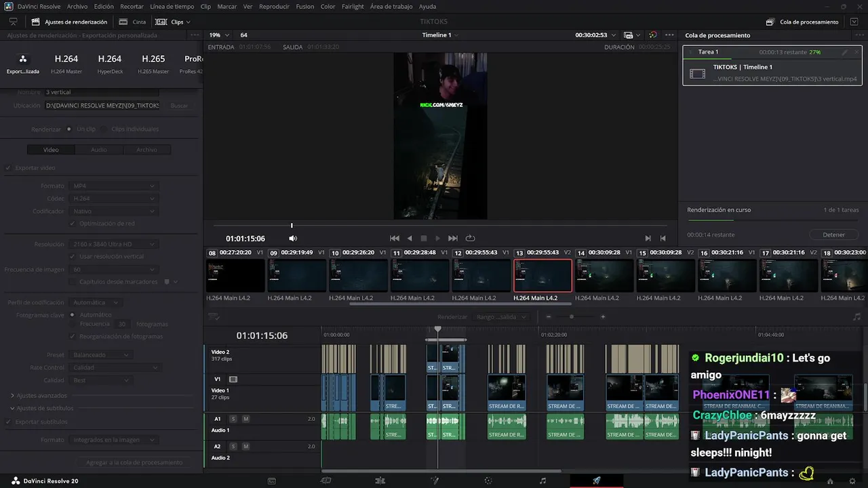Switch to the Cut page icon
Viewport: 868px width, 488px height.
click(x=325, y=481)
